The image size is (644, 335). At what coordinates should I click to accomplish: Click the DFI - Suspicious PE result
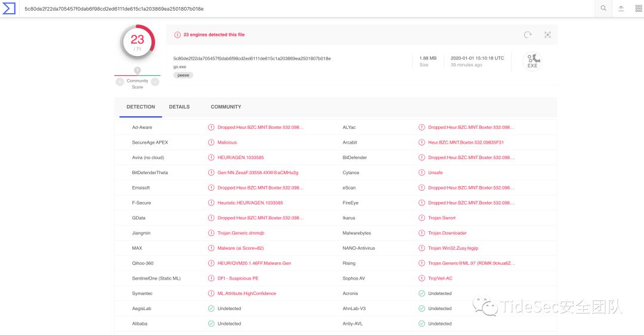click(x=238, y=278)
